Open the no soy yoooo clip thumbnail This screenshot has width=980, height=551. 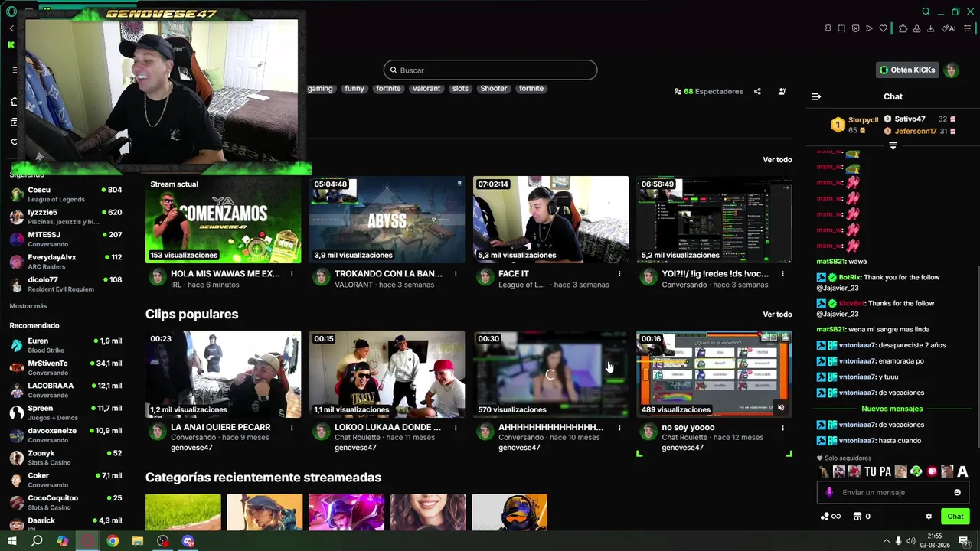pos(714,374)
